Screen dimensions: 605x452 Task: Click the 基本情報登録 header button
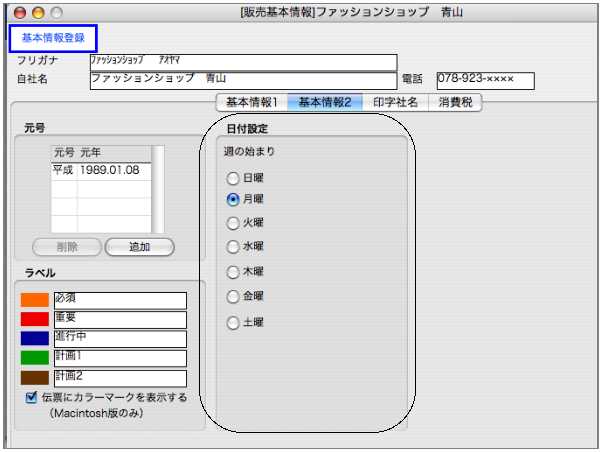point(53,39)
